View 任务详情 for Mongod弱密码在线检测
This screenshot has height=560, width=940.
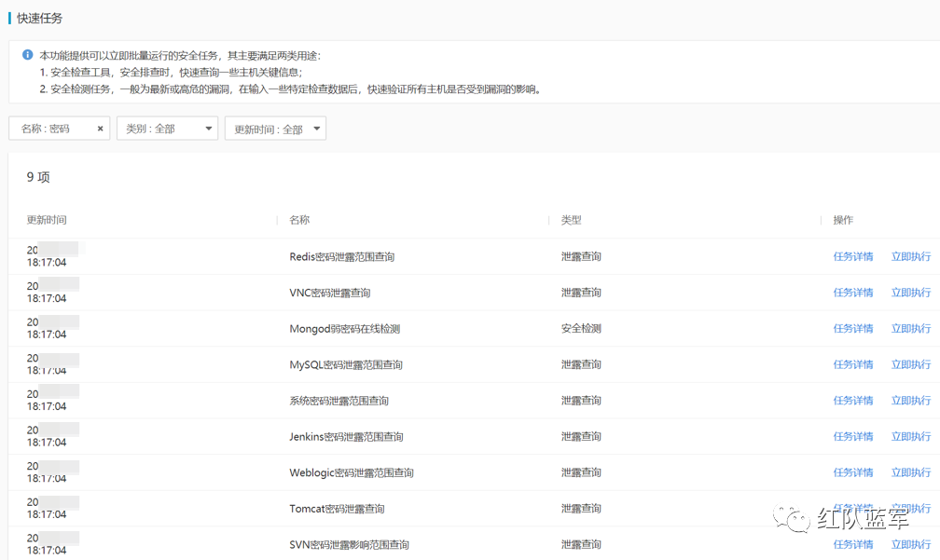click(852, 328)
